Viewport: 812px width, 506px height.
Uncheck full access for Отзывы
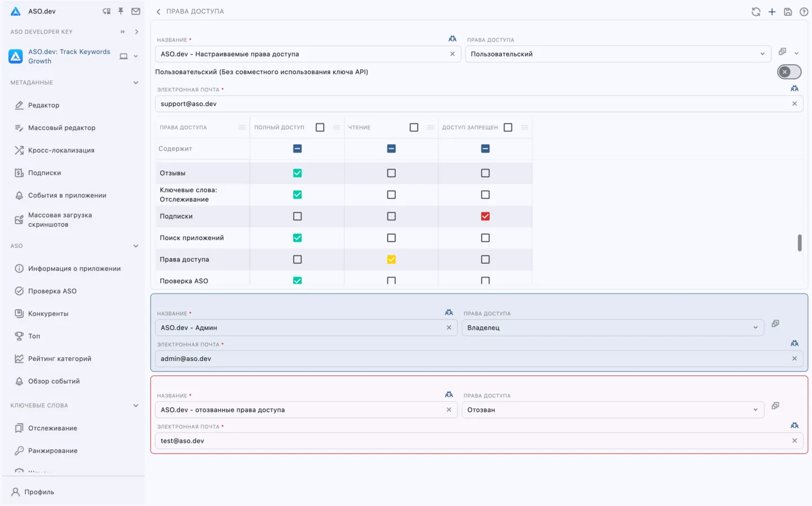pyautogui.click(x=297, y=173)
